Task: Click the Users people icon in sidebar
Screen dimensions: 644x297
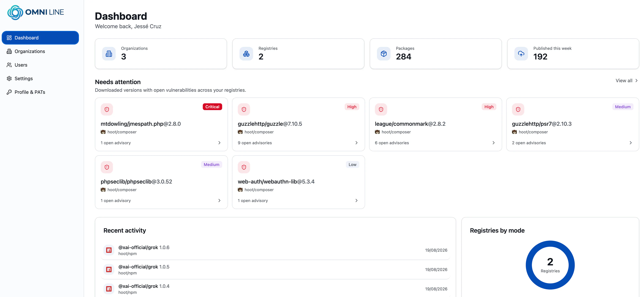Action: coord(9,65)
